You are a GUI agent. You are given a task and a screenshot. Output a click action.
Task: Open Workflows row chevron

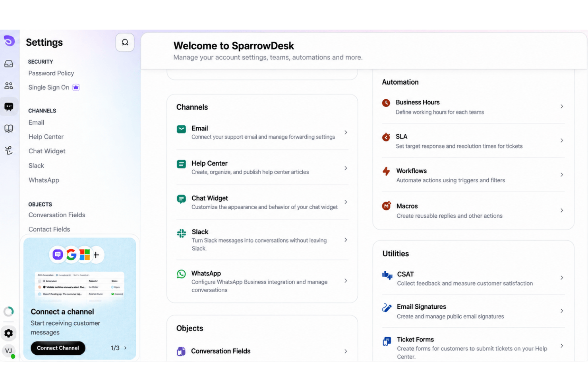click(x=562, y=175)
